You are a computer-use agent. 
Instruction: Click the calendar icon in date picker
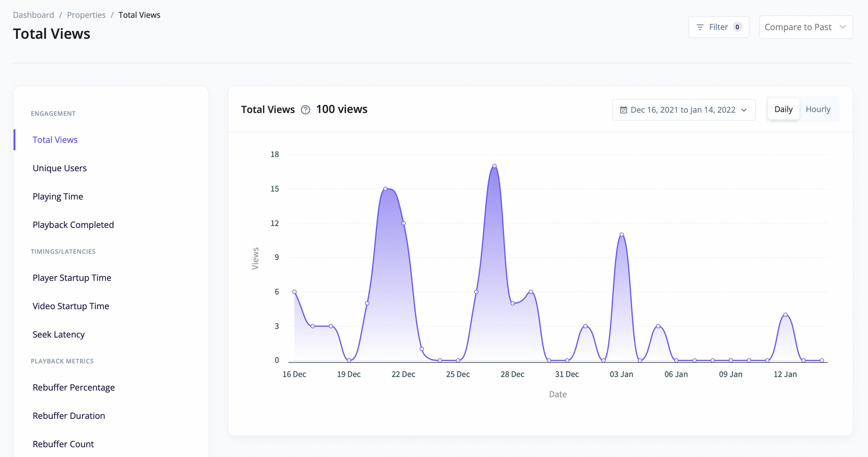point(623,110)
